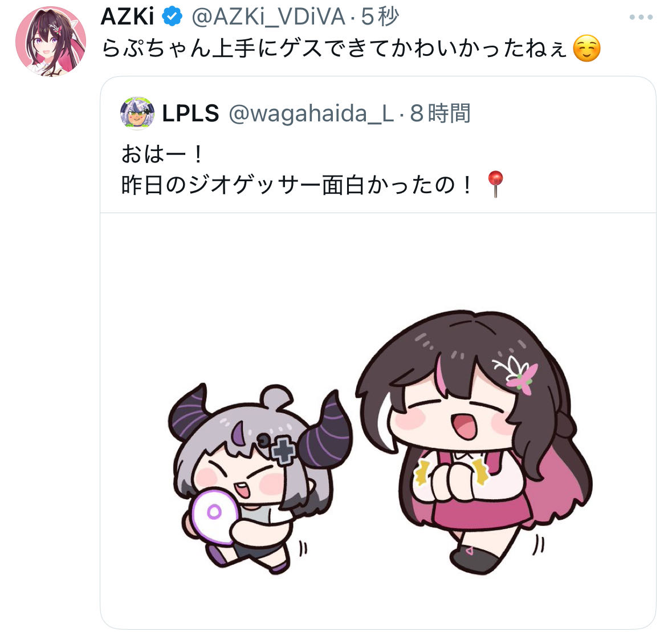
Task: Click the @wagahaida_L handle
Action: tap(312, 114)
